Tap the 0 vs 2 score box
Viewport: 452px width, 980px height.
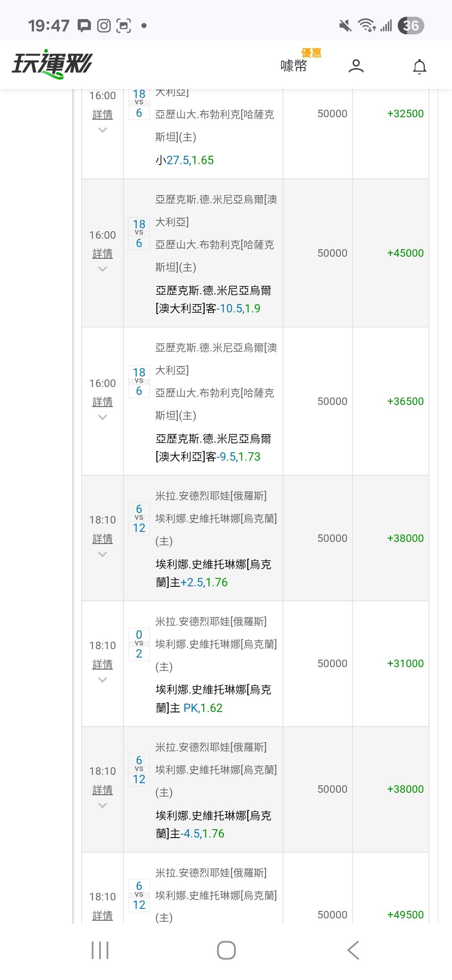click(139, 644)
